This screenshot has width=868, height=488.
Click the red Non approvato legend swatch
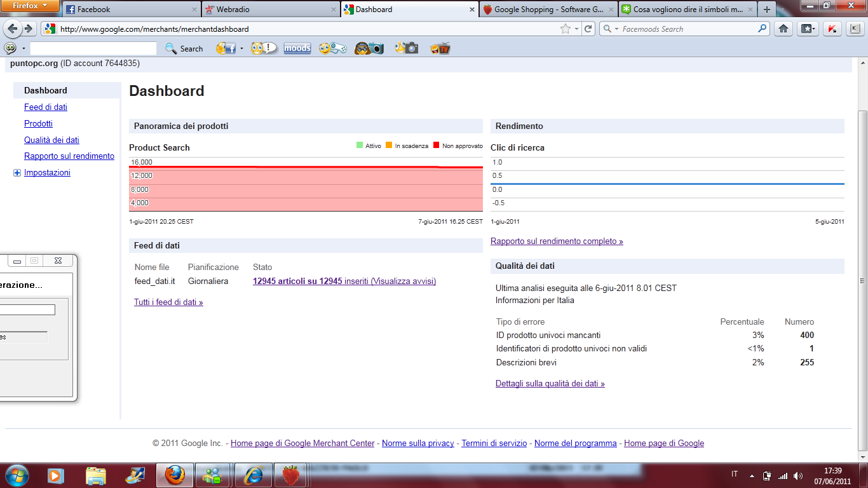point(436,146)
